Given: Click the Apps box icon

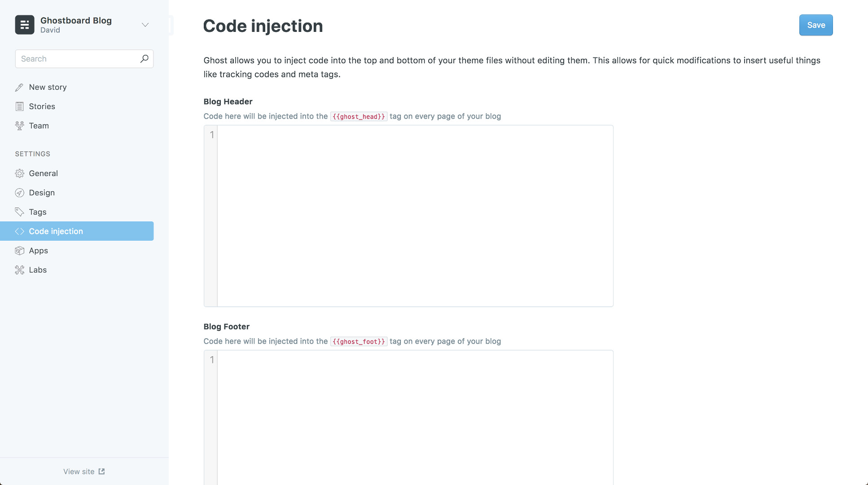Looking at the screenshot, I should [x=19, y=251].
